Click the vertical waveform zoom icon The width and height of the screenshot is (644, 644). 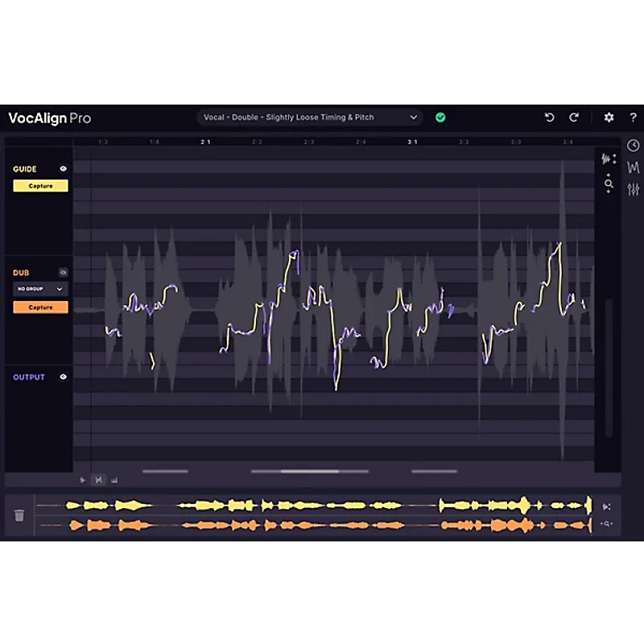coord(607,159)
